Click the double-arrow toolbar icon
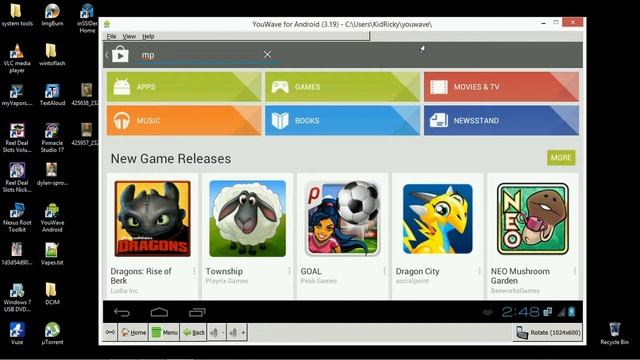Viewport: 640px width, 360px height. 110,332
